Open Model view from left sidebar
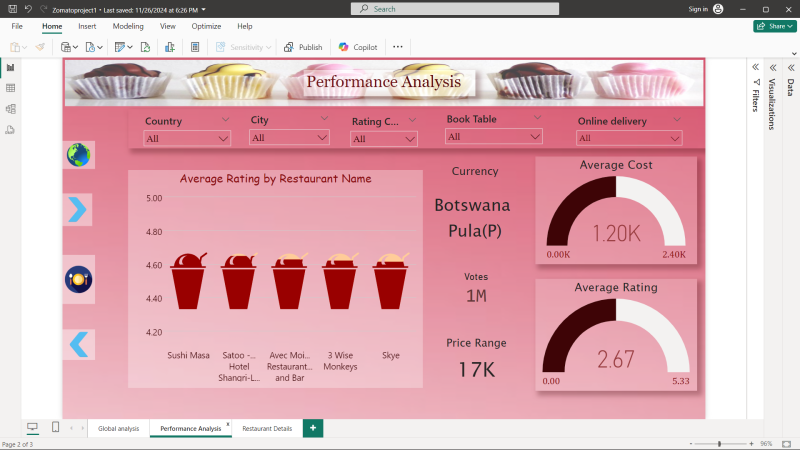This screenshot has width=800, height=450. click(x=10, y=109)
